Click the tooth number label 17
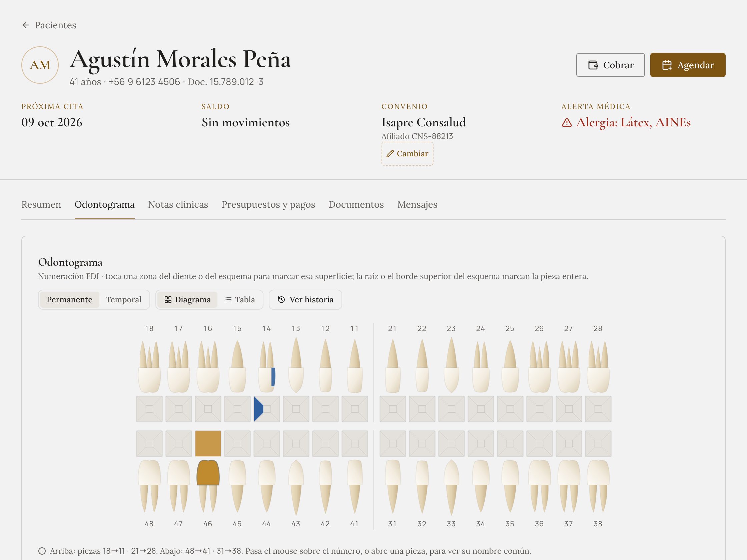 [179, 328]
